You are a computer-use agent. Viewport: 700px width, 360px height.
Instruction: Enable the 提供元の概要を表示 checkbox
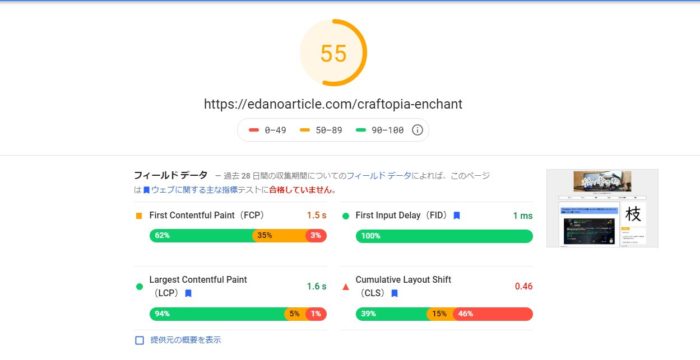139,340
